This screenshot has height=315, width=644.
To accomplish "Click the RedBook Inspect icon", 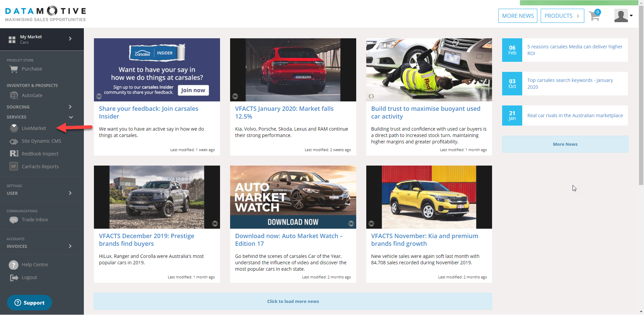I will click(x=14, y=154).
